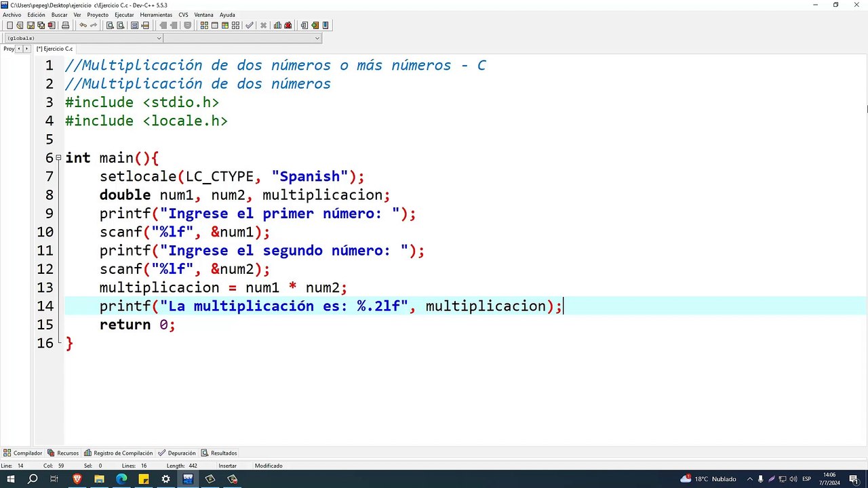This screenshot has height=488, width=868.
Task: Open the 18°C Nublado weather widget
Action: [x=709, y=479]
